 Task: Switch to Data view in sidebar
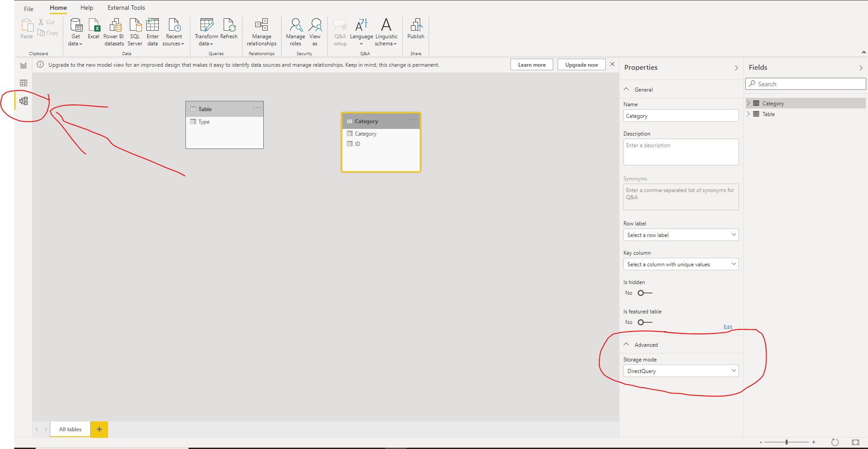[x=24, y=83]
